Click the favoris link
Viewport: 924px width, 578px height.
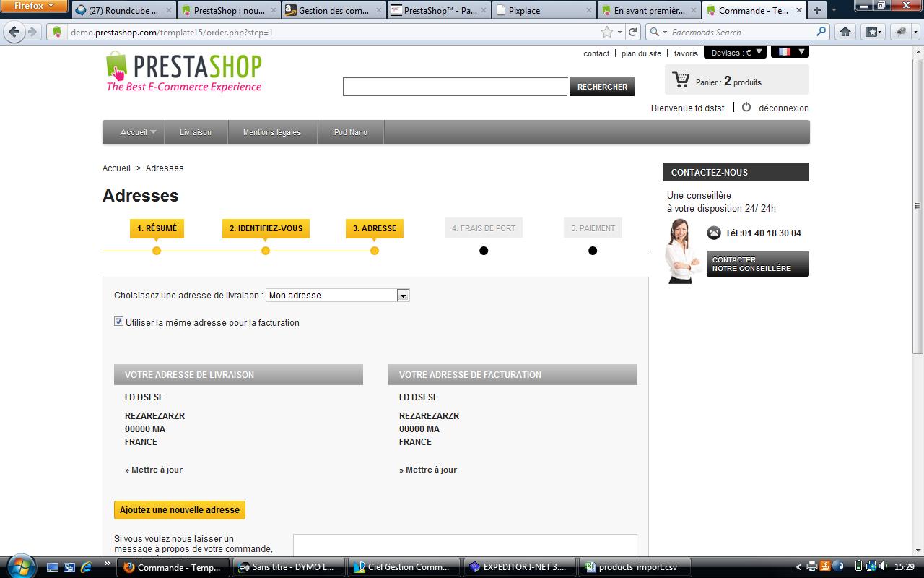tap(686, 53)
